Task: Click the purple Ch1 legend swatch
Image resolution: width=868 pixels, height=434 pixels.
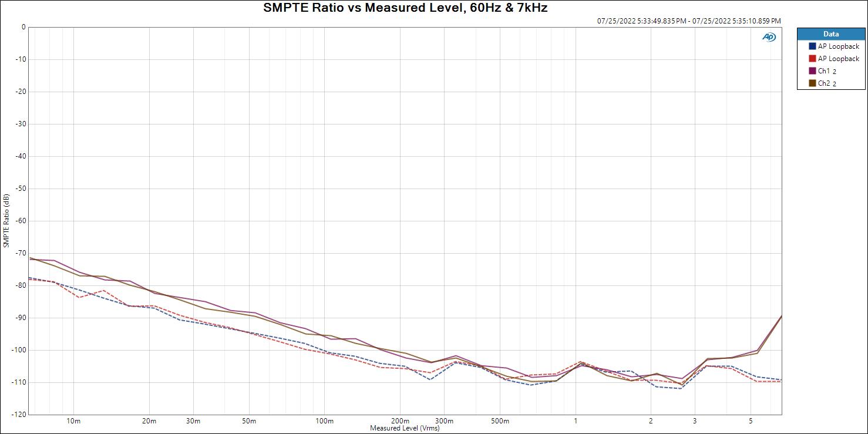Action: (812, 71)
